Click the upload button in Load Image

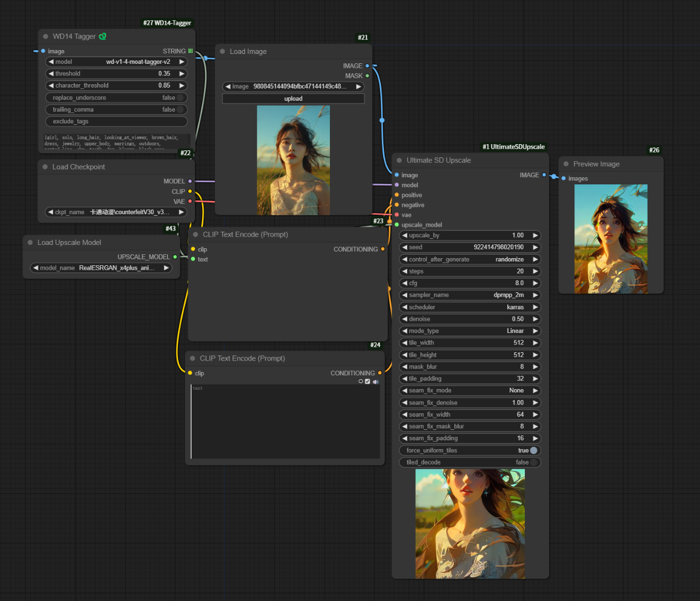click(293, 99)
